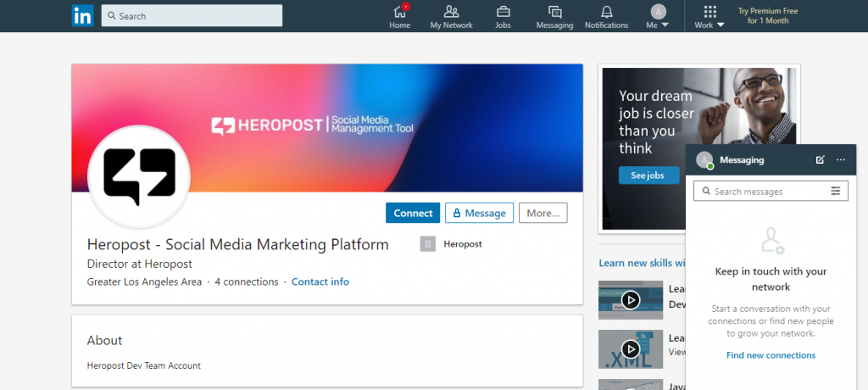Focus the top Search field

coord(192,15)
